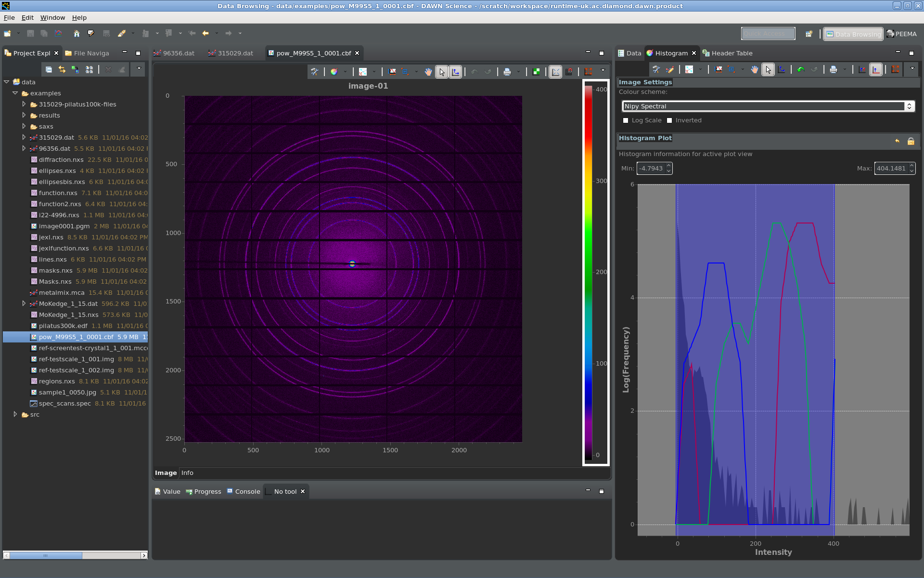Open the Help menu
Screen dimensions: 924x578
[x=79, y=18]
